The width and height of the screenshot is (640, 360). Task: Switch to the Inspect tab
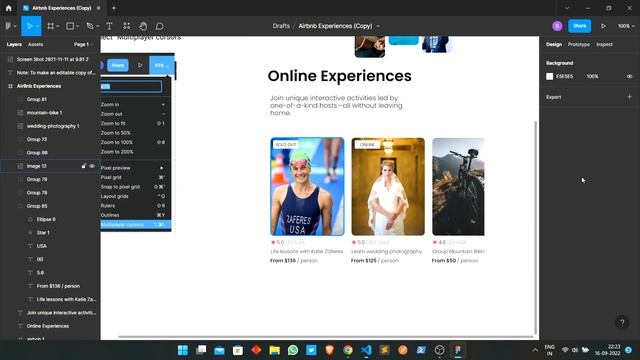coord(604,44)
